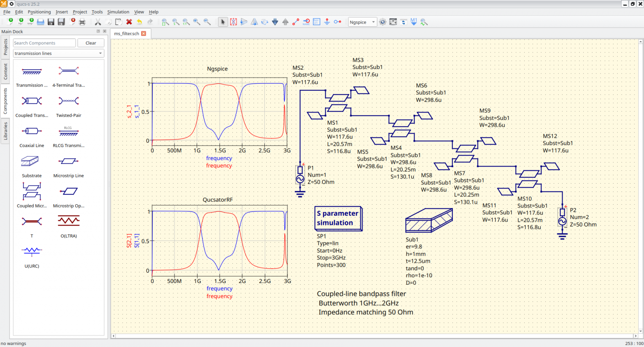The image size is (644, 347).
Task: Click the Clear search button
Action: click(x=91, y=43)
